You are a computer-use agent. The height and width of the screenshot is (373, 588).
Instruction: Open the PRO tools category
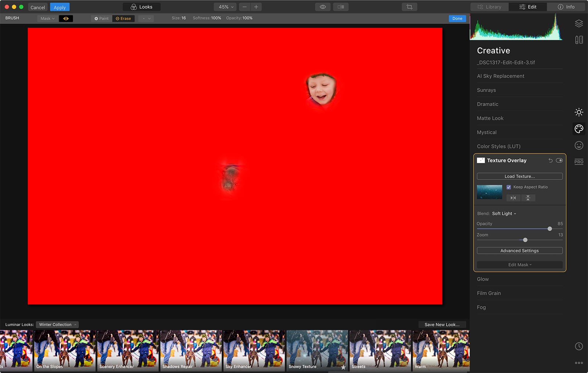coord(579,162)
